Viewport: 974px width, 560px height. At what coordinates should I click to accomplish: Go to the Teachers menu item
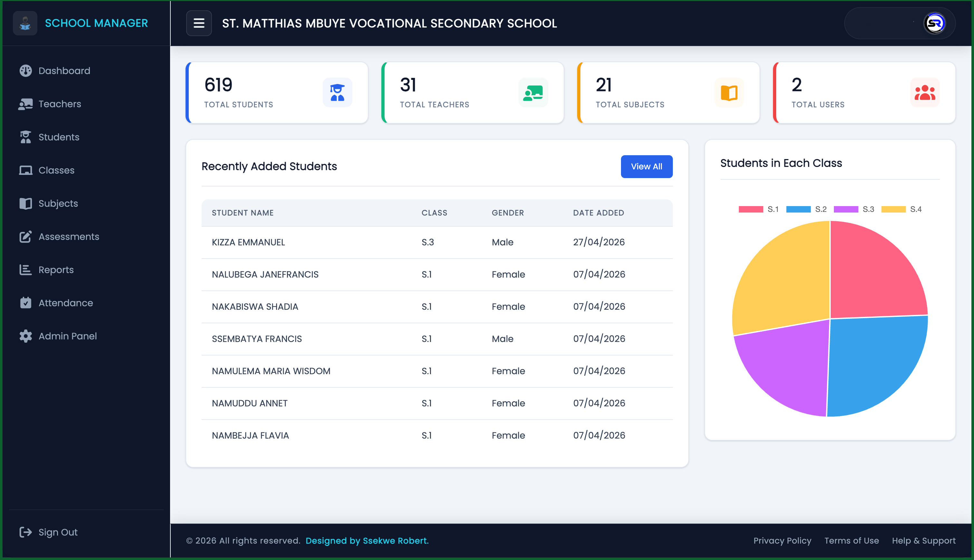click(60, 104)
